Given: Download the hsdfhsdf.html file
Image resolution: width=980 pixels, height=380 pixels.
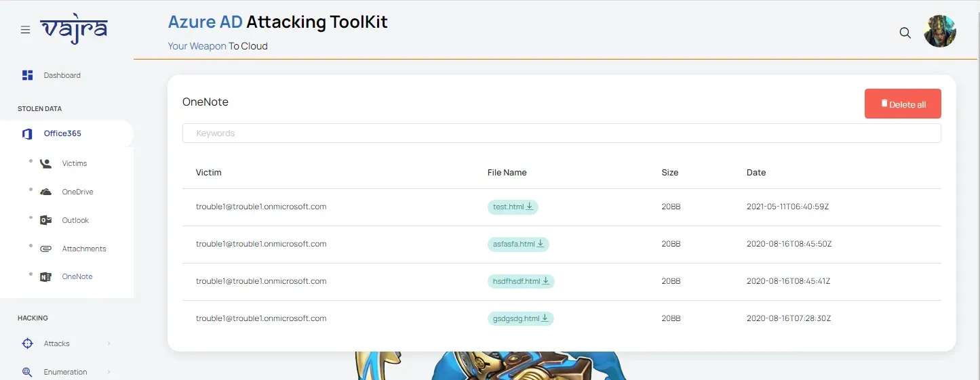Looking at the screenshot, I should pos(521,282).
